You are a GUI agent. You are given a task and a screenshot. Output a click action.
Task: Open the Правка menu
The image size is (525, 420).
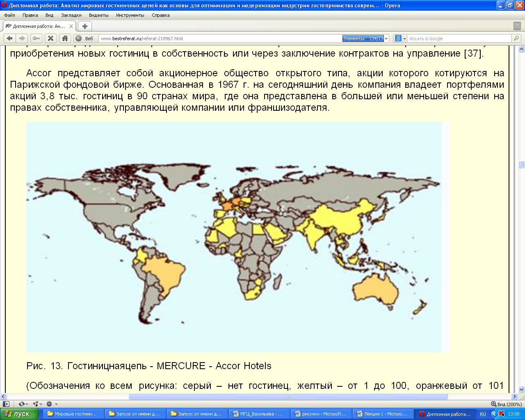(30, 15)
